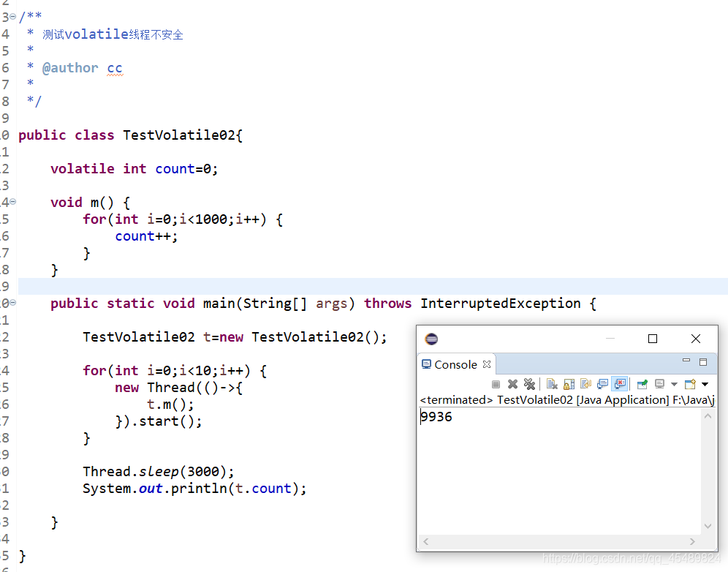Close the Console tab via its X
728x572 pixels.
[x=487, y=364]
